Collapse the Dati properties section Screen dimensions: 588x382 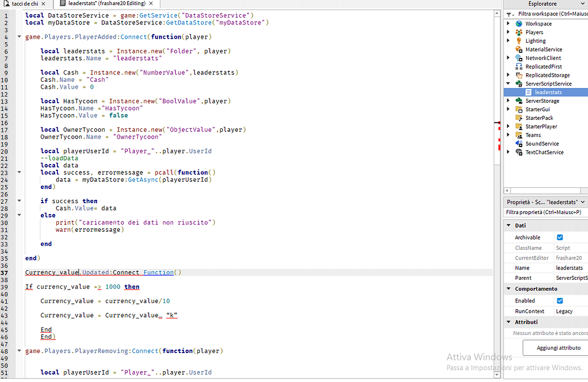coord(509,225)
